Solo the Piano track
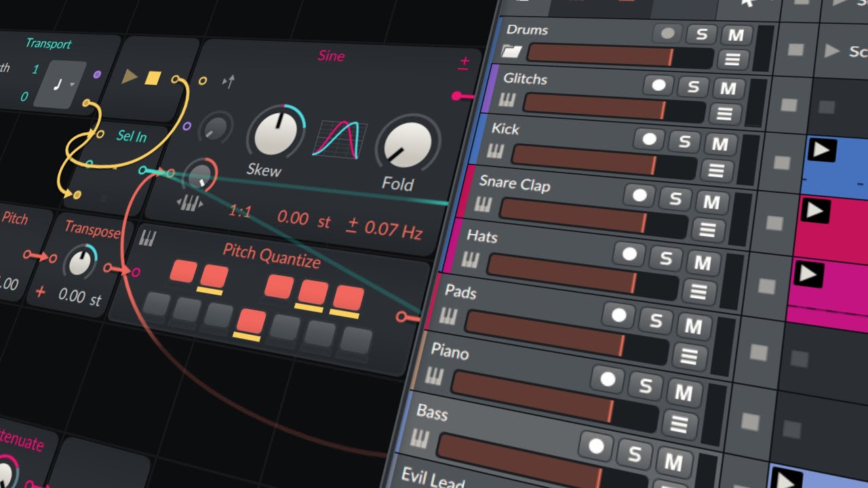The width and height of the screenshot is (868, 488). (x=645, y=386)
